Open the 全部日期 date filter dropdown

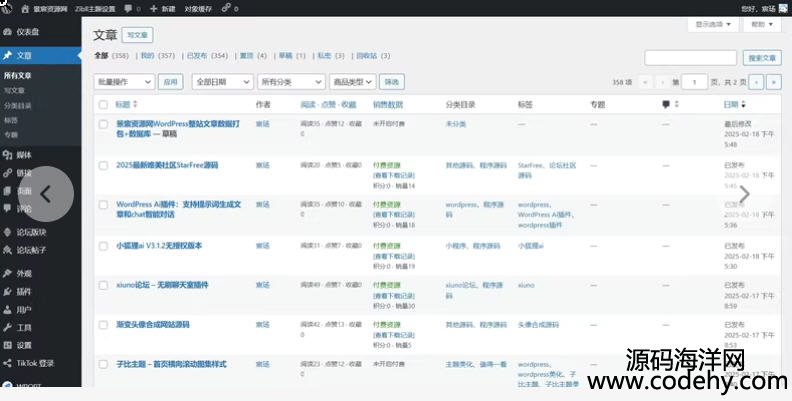222,82
